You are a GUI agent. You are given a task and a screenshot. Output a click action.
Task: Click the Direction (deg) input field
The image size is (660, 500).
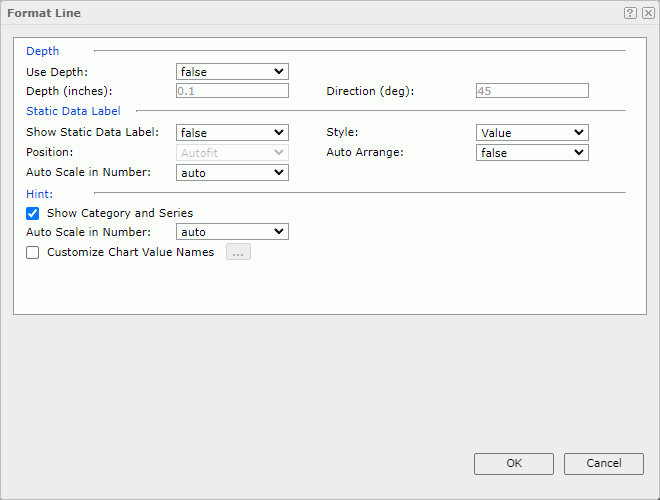pos(532,91)
